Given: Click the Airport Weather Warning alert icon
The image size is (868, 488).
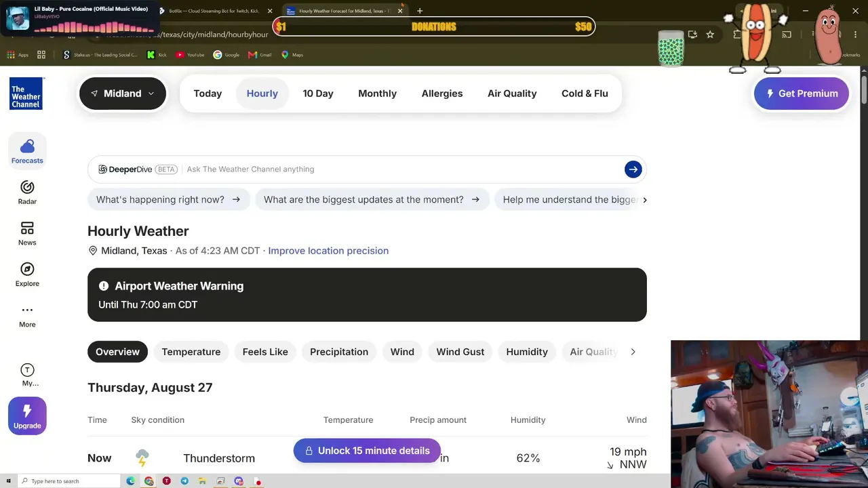Looking at the screenshot, I should tap(104, 286).
